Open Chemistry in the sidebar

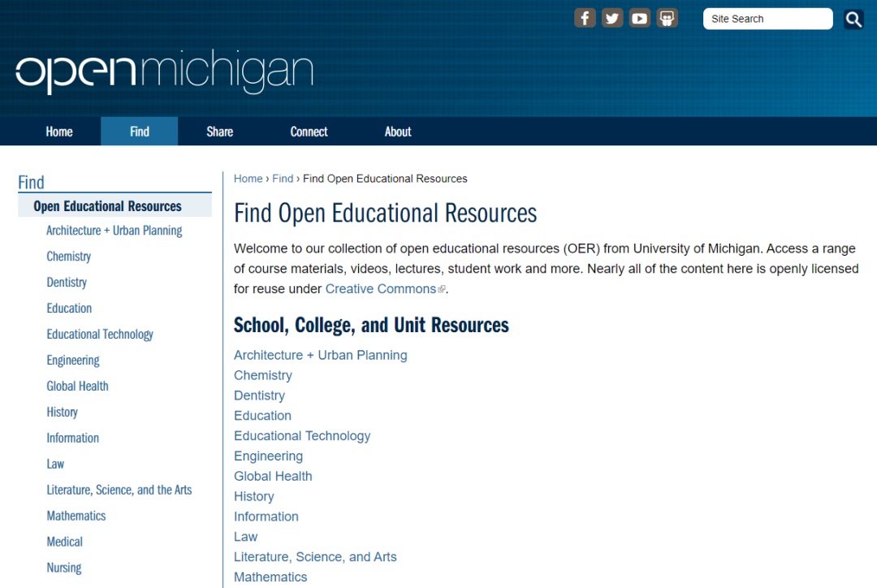pos(69,257)
